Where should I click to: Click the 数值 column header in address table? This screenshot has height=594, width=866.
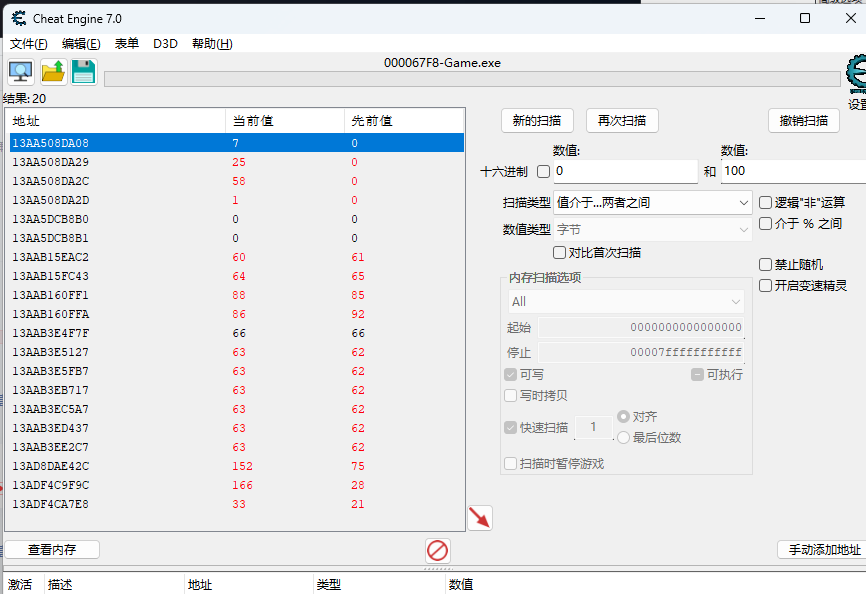[x=655, y=584]
